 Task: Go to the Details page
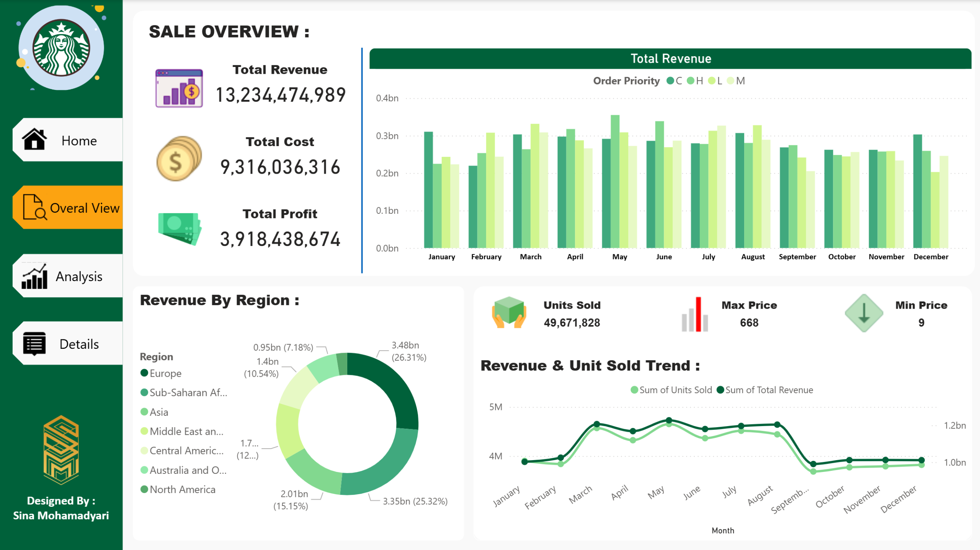click(79, 344)
